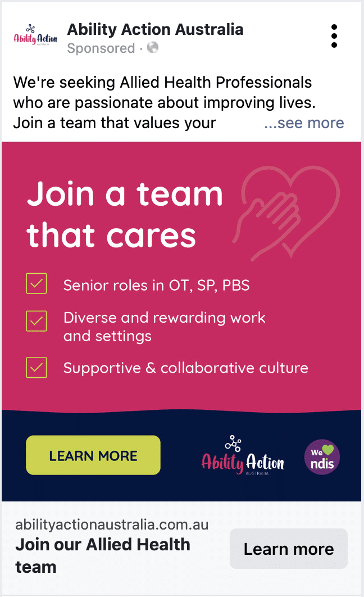This screenshot has width=364, height=597.
Task: Expand the post text with see more
Action: coord(304,123)
